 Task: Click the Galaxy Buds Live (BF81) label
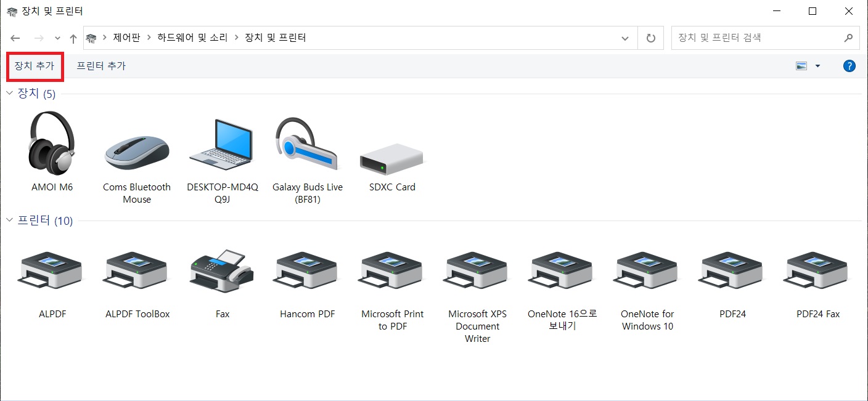307,193
